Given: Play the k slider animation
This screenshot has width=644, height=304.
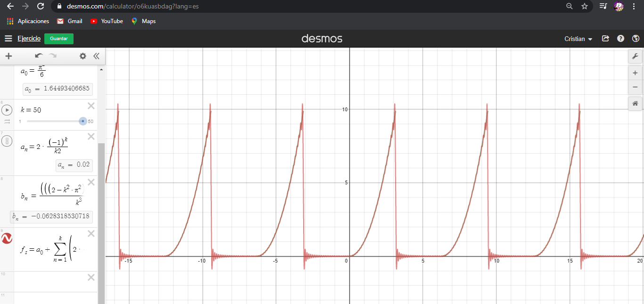Looking at the screenshot, I should point(7,110).
